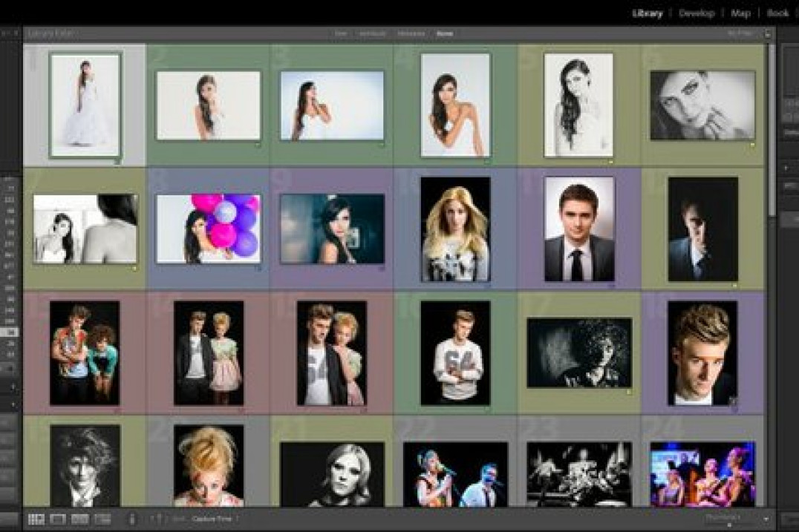Switch to the Develop module
This screenshot has width=799, height=532.
[698, 13]
